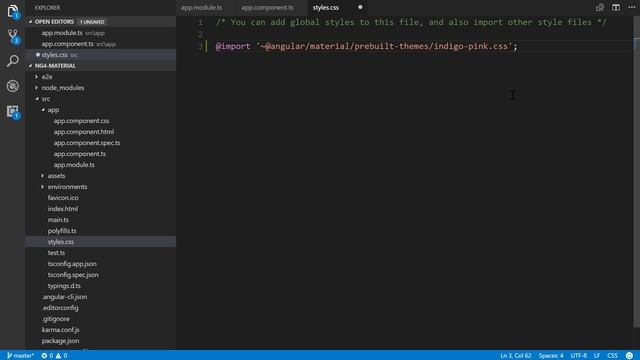
Task: Split the editor with the split icon
Action: point(616,7)
